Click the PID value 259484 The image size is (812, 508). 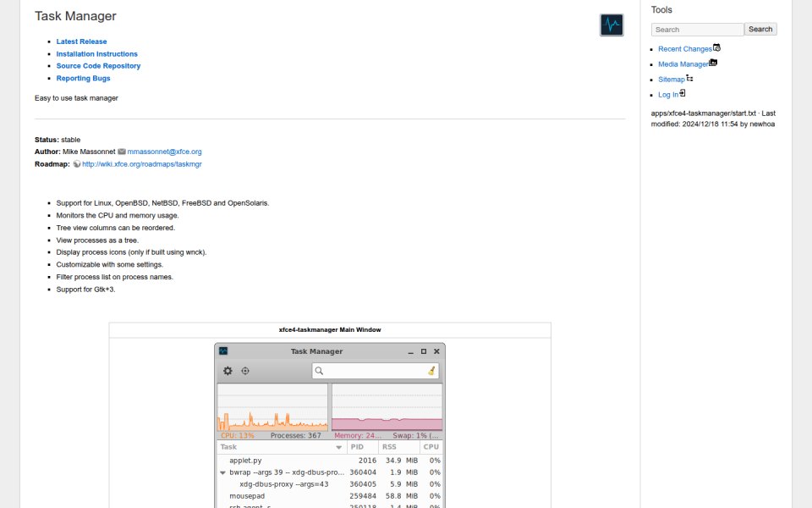[363, 496]
